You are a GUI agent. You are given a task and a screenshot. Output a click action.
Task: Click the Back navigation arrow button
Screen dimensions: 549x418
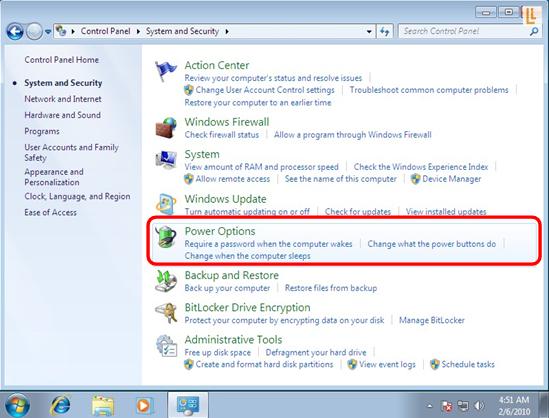[15, 32]
